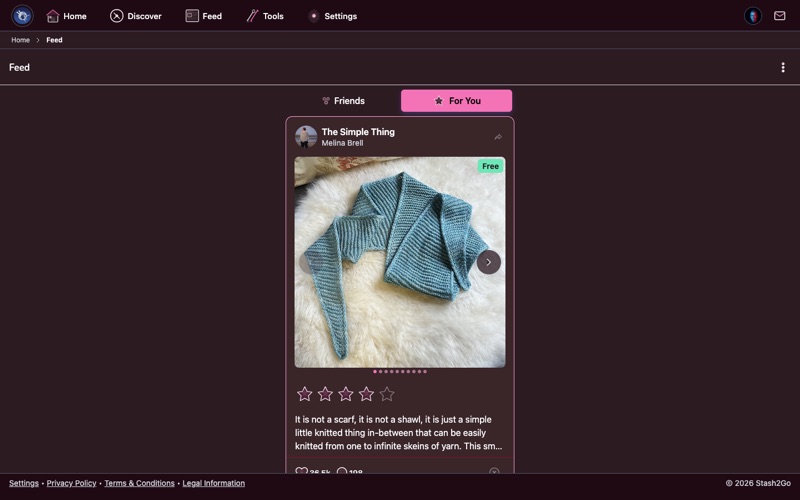800x500 pixels.
Task: Open the Feed three-dot options menu
Action: [x=783, y=67]
